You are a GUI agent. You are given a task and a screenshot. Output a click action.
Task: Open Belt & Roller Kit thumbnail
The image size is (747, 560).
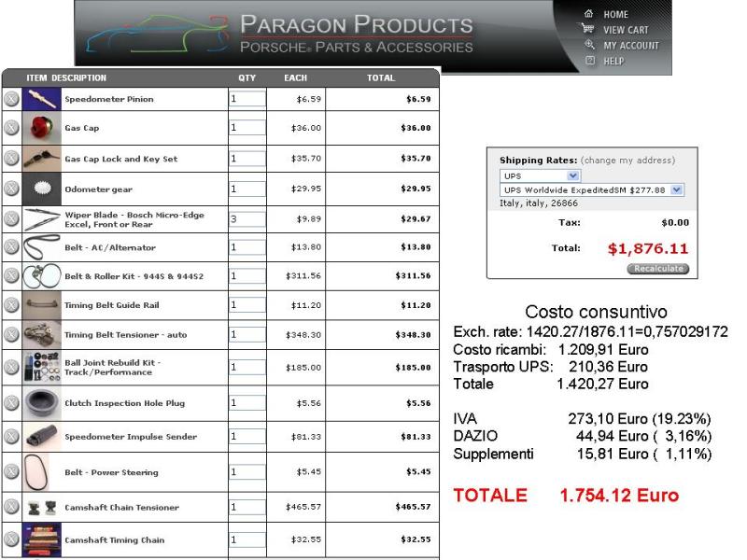tap(42, 276)
